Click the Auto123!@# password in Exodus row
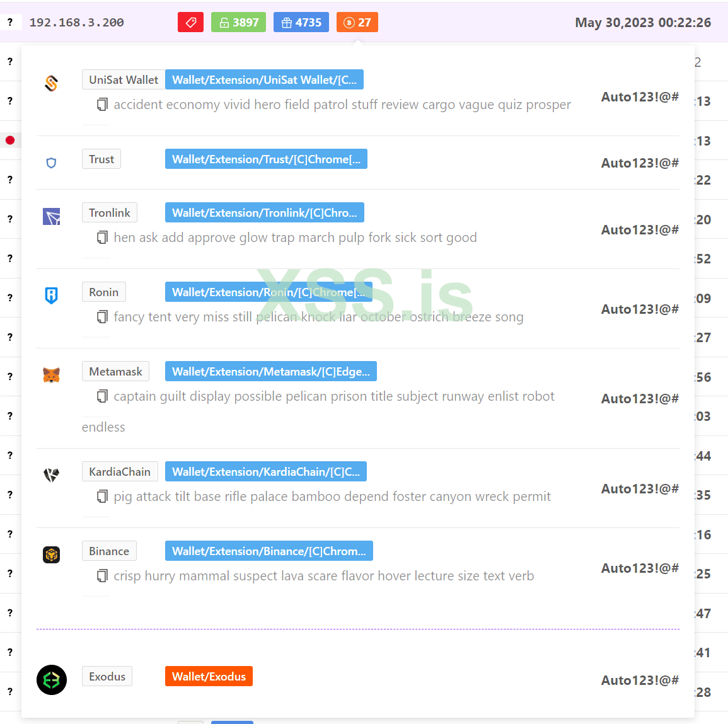728x724 pixels. [x=640, y=681]
